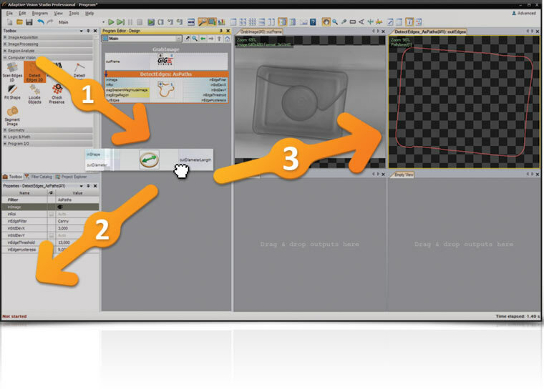
Task: Go up one level in Program Editor
Action: [x=219, y=39]
